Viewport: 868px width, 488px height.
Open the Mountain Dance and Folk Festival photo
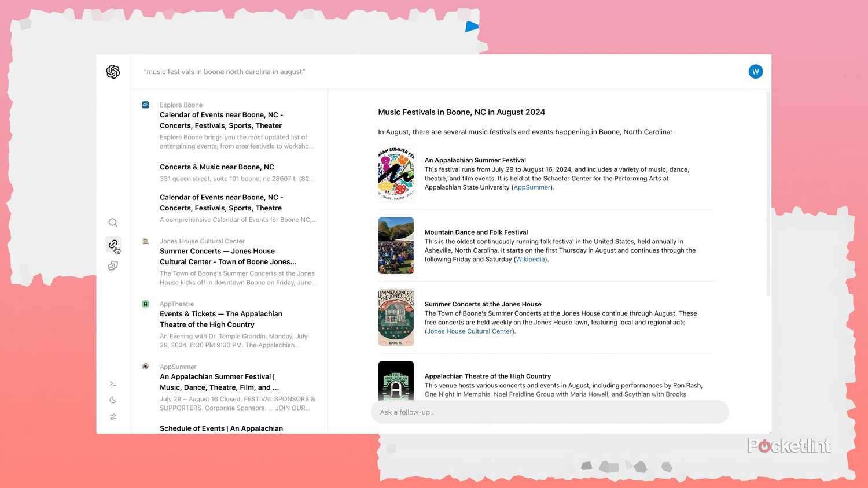pos(396,245)
